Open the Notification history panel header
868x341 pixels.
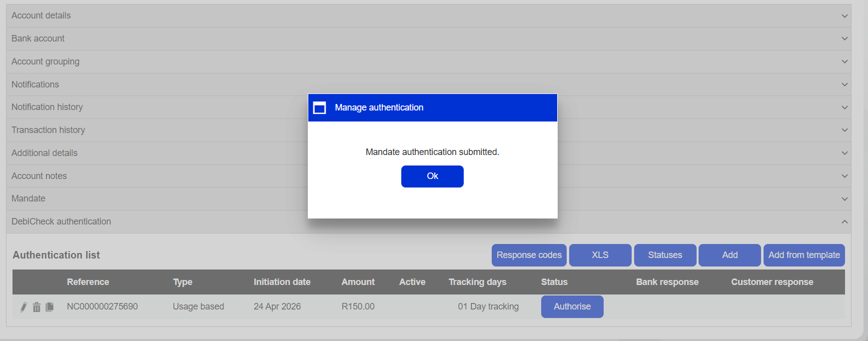point(429,107)
